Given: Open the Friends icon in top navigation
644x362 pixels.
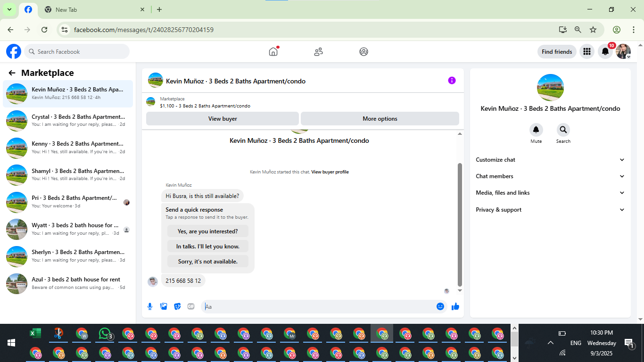Looking at the screenshot, I should [319, 51].
